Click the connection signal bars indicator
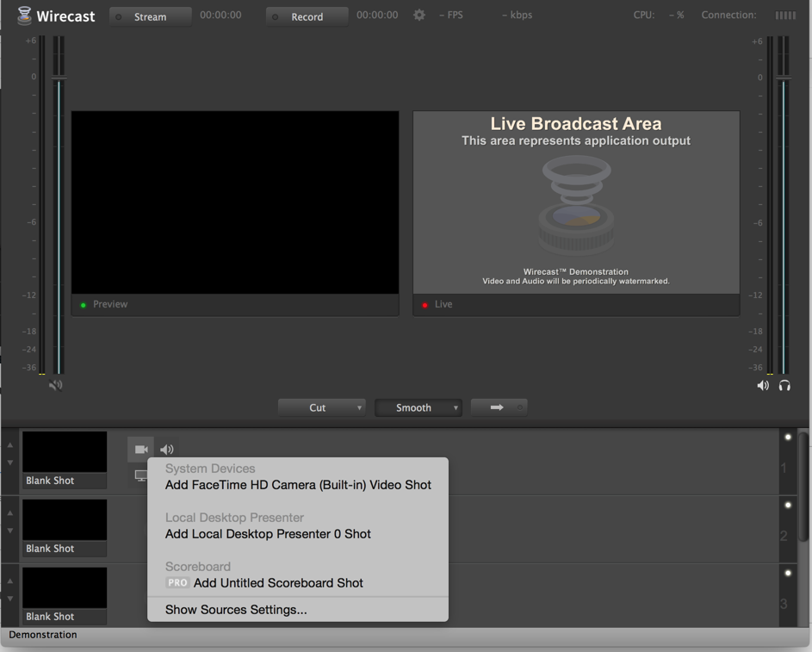This screenshot has height=652, width=812. point(785,16)
